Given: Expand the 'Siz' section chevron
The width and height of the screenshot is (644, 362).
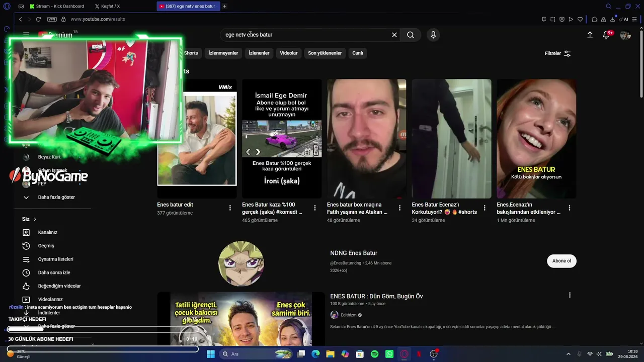Looking at the screenshot, I should tap(35, 219).
